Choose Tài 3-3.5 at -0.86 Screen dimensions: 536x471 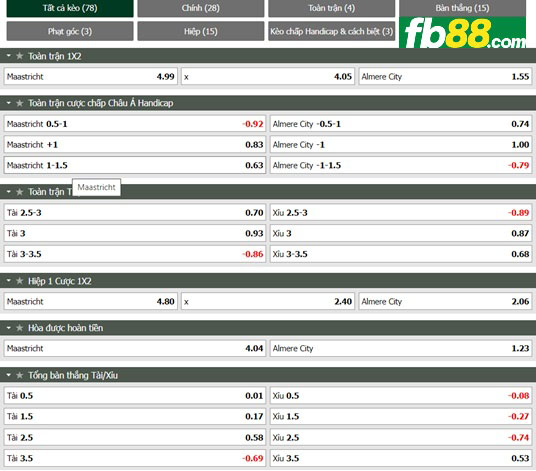click(135, 254)
